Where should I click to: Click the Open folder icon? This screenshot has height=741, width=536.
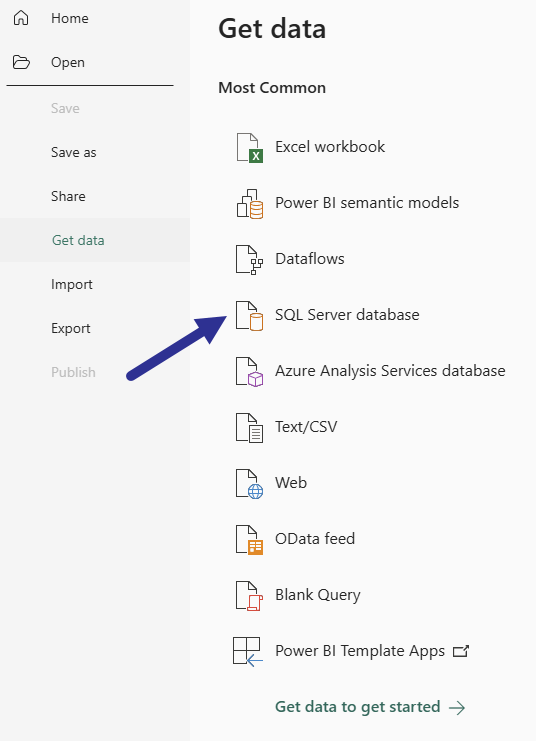pyautogui.click(x=21, y=62)
